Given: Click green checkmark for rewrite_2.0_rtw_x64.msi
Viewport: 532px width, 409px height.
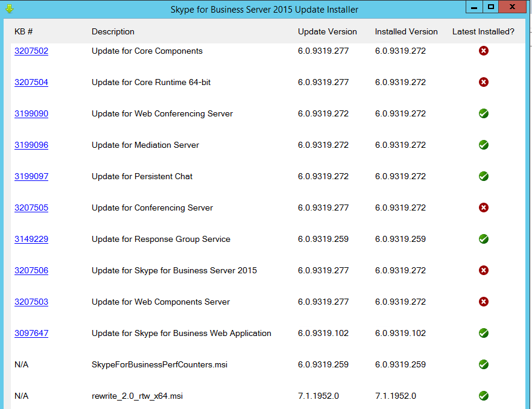Looking at the screenshot, I should tap(483, 396).
